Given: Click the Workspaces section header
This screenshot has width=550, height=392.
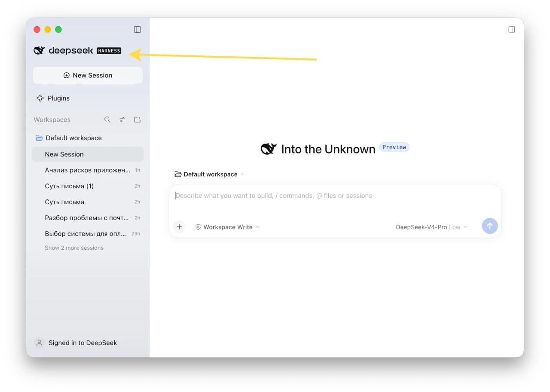Looking at the screenshot, I should [52, 119].
